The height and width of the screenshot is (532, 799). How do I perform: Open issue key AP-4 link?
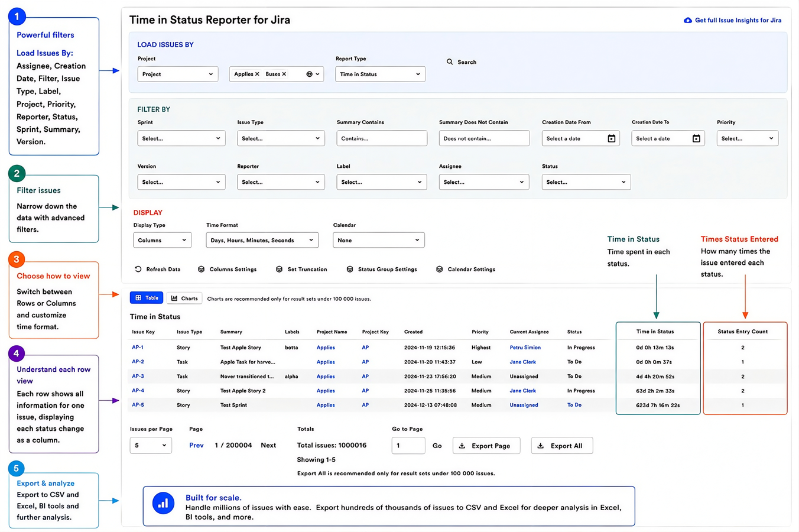coord(138,391)
